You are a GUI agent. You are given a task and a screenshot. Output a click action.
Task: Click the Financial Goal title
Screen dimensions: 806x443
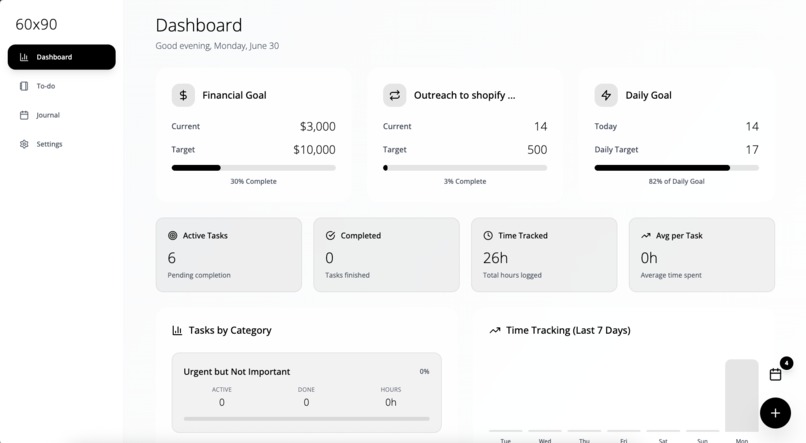(x=234, y=95)
